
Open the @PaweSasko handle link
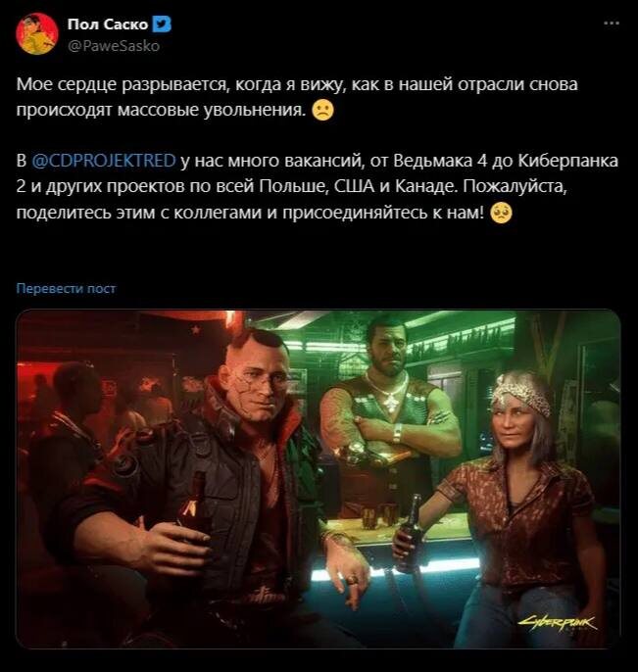coord(114,45)
